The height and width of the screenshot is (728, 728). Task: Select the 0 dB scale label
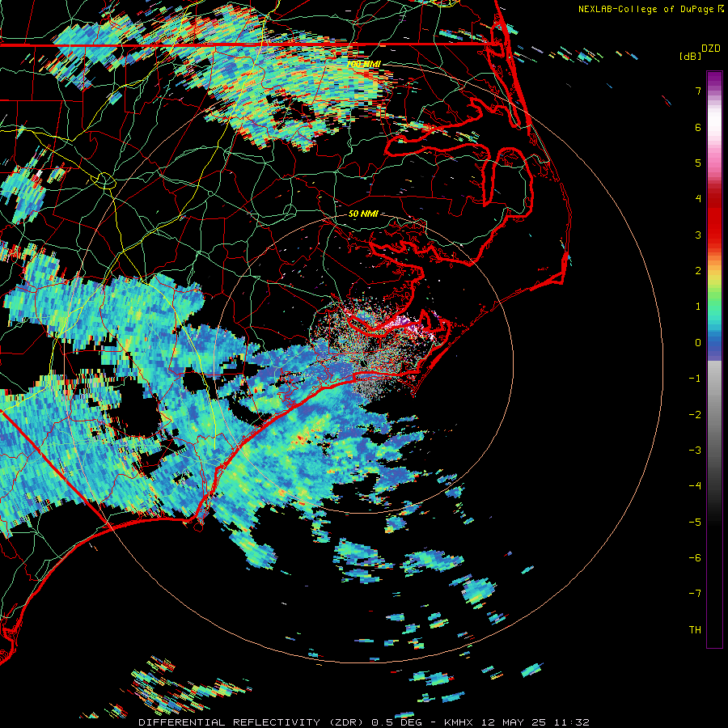coord(698,343)
